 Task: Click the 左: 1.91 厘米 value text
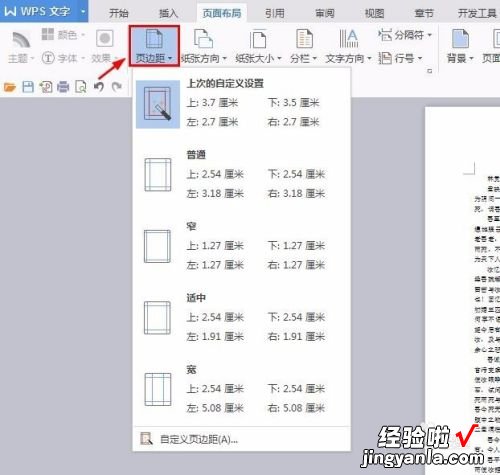215,337
